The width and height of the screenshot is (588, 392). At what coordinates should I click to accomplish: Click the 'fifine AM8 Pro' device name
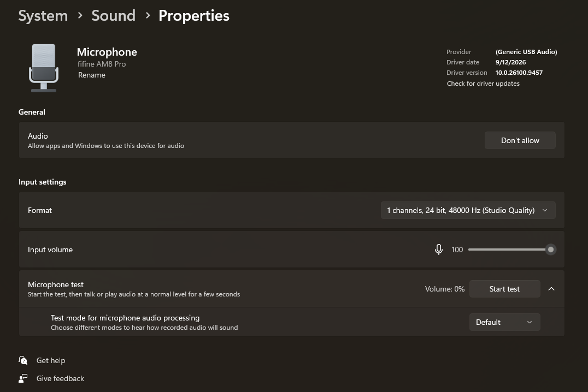pos(102,64)
